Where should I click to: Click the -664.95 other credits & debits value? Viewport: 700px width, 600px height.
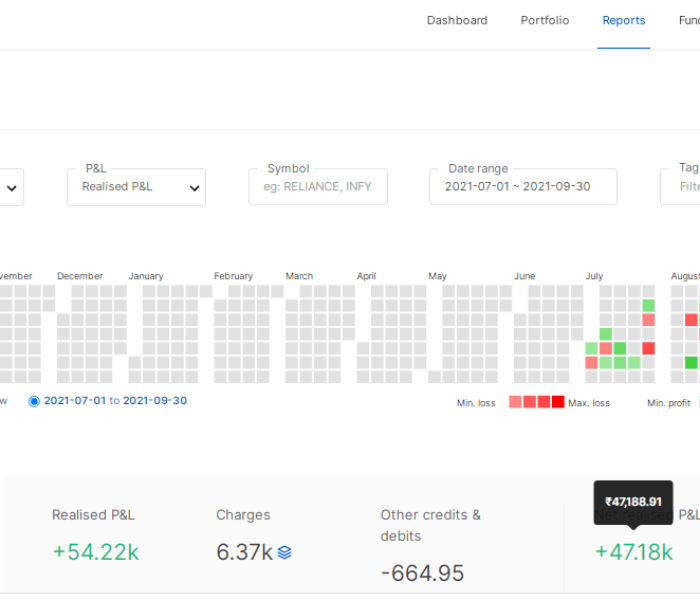coord(422,573)
